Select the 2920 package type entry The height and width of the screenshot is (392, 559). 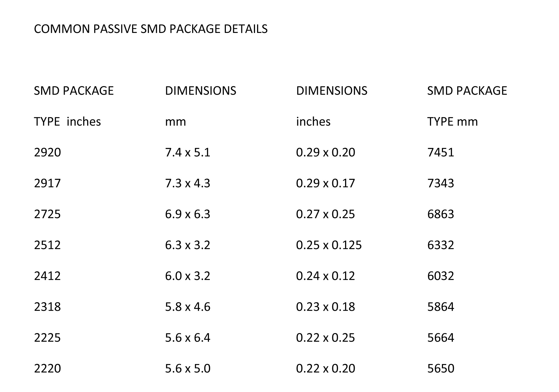coord(48,152)
